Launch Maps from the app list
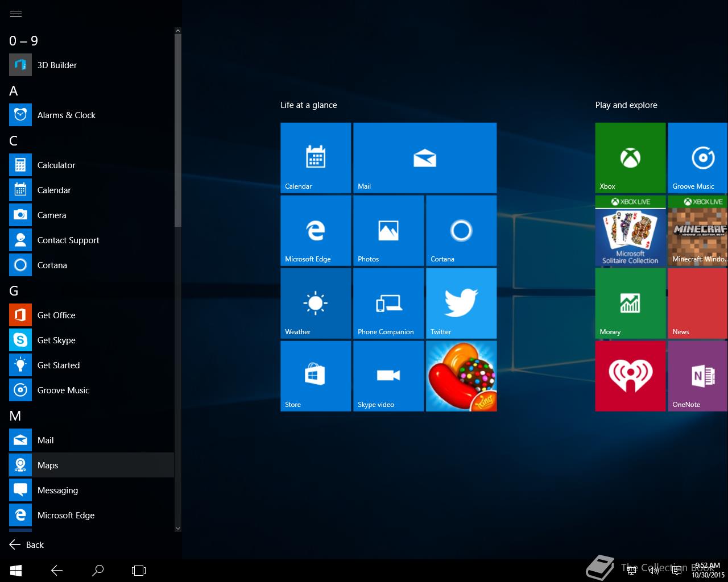 click(91, 465)
